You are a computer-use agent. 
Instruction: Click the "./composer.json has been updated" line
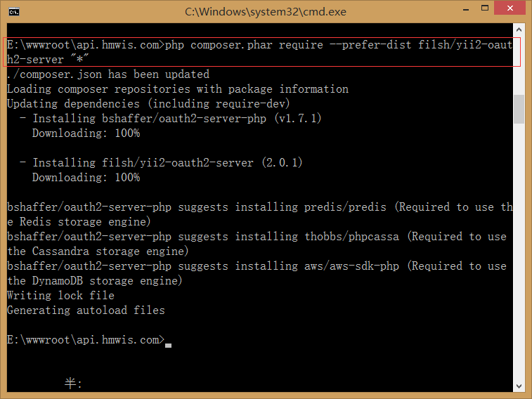point(108,74)
